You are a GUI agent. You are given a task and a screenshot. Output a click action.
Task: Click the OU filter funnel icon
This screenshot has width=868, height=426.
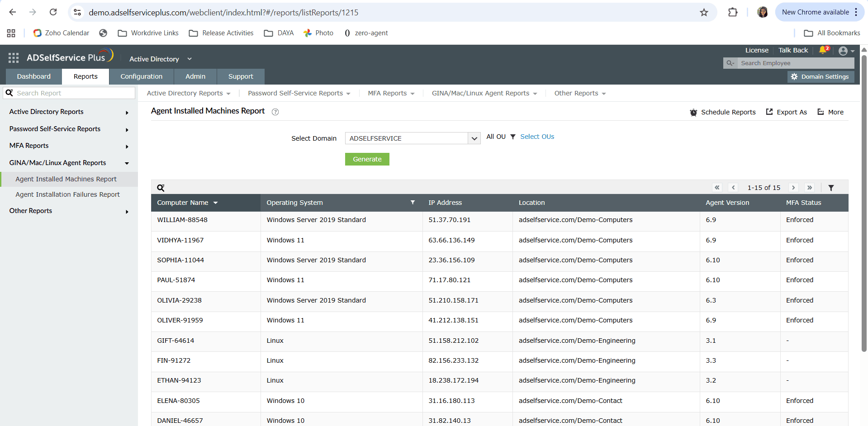point(513,137)
